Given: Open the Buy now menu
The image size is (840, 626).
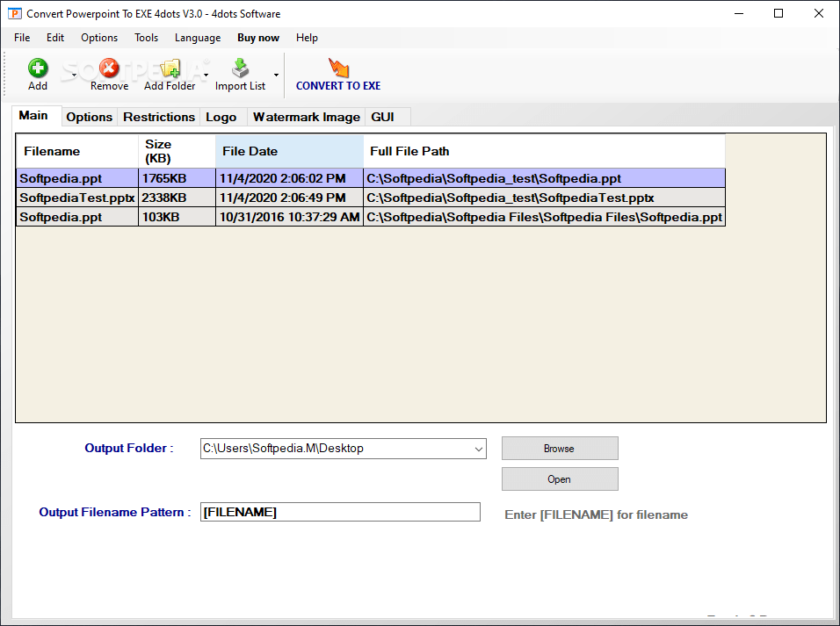Looking at the screenshot, I should coord(258,38).
